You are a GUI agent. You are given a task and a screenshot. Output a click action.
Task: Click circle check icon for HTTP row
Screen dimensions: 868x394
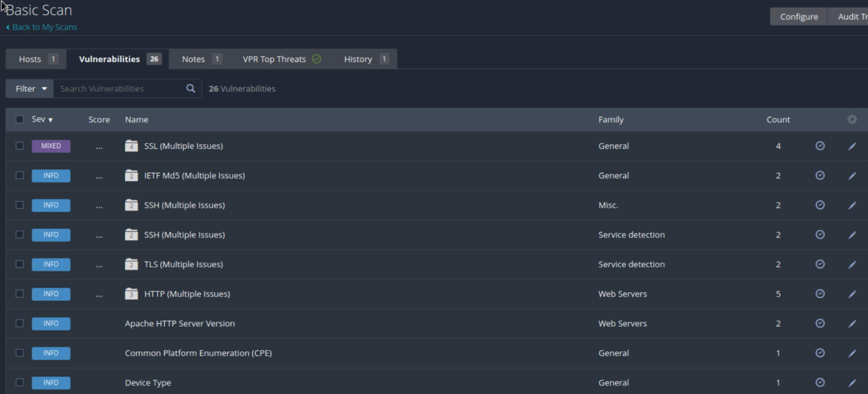[820, 294]
